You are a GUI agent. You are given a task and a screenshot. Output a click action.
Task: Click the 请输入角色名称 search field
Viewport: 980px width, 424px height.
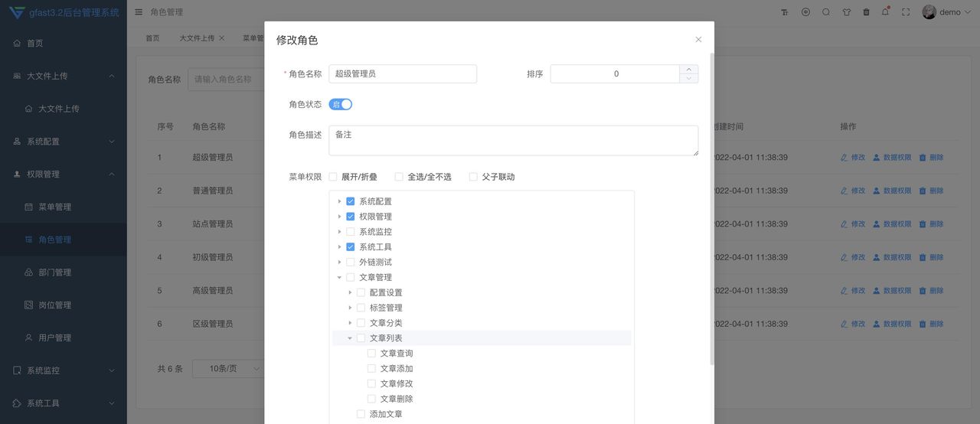coord(227,79)
